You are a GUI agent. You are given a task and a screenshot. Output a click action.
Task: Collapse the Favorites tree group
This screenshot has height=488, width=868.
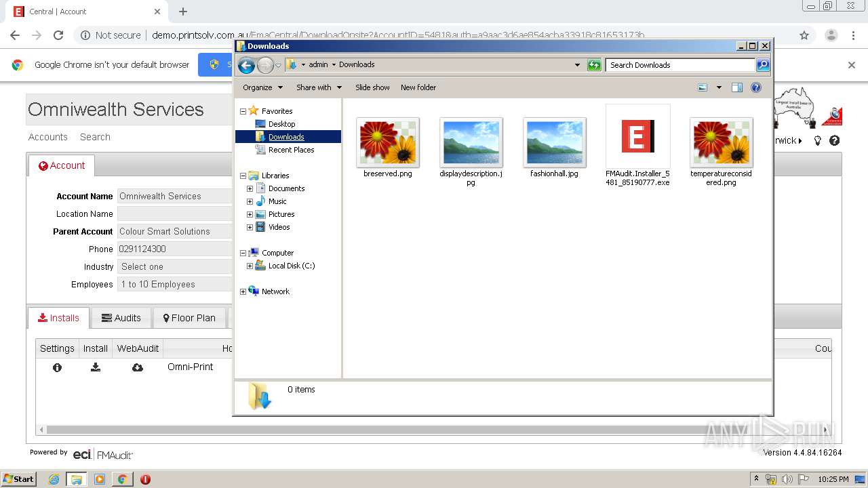pos(243,111)
